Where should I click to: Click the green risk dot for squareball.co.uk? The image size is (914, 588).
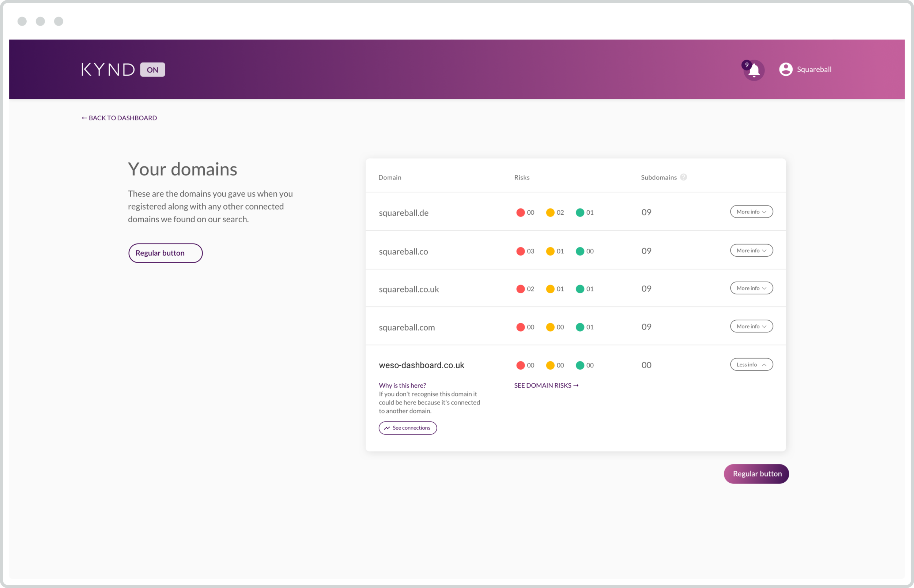point(580,289)
